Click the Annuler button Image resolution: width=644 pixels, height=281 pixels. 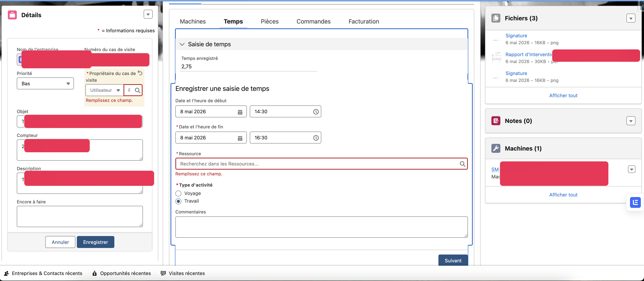pyautogui.click(x=60, y=242)
